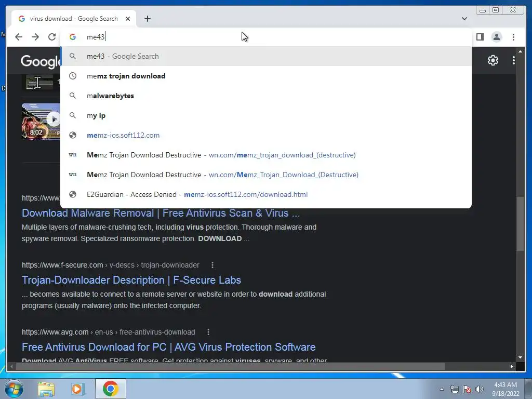
Task: Open 'Trojan-Downloader Description | F-Secure Labs' result
Action: click(131, 280)
